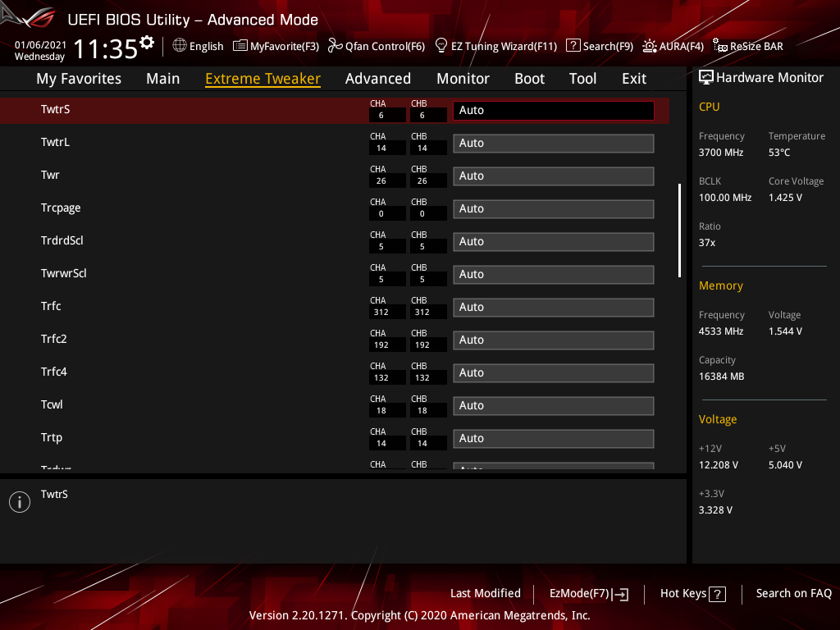
Task: Click the Trcpage Auto value field
Action: click(554, 209)
